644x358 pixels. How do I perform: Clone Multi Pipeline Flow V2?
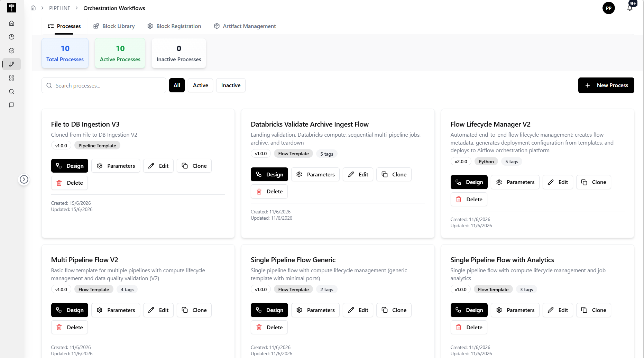tap(194, 310)
